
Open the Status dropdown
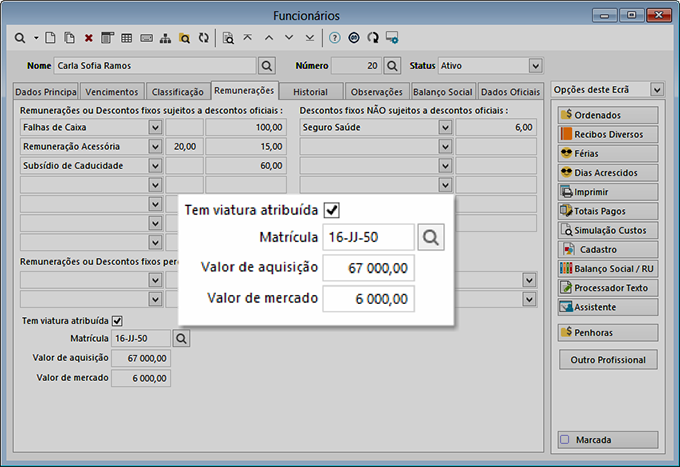pos(536,66)
